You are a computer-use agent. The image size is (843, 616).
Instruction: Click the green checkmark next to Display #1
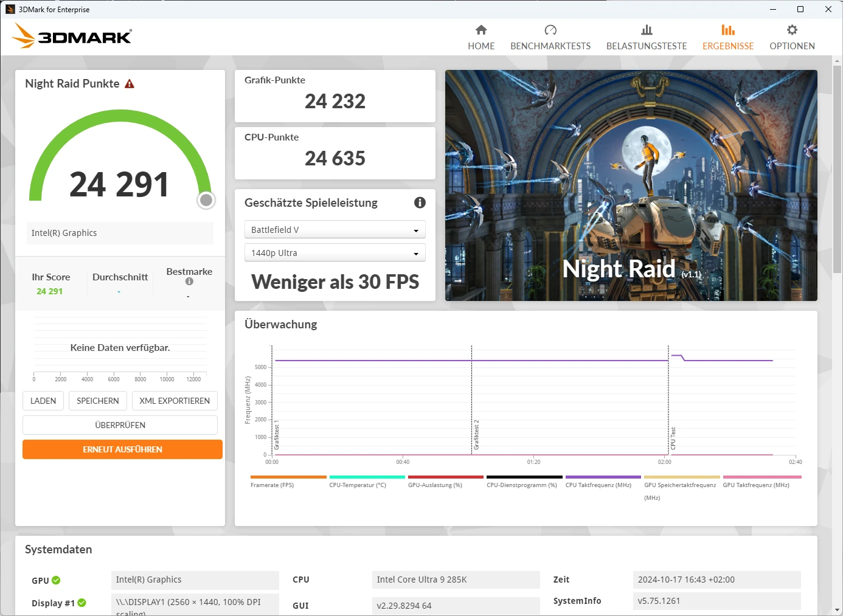(82, 603)
